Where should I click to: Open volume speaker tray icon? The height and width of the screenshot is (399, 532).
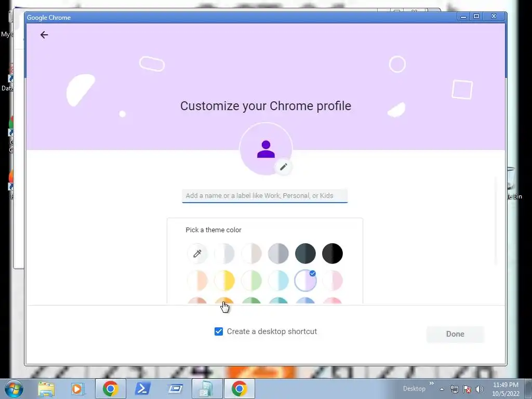[x=480, y=389]
